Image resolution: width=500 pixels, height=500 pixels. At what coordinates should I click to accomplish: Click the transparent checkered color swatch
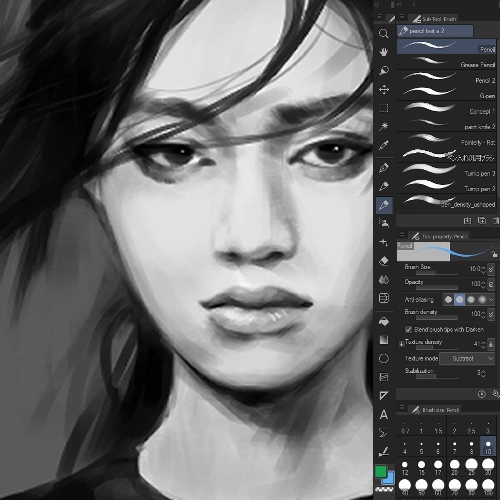(x=384, y=489)
